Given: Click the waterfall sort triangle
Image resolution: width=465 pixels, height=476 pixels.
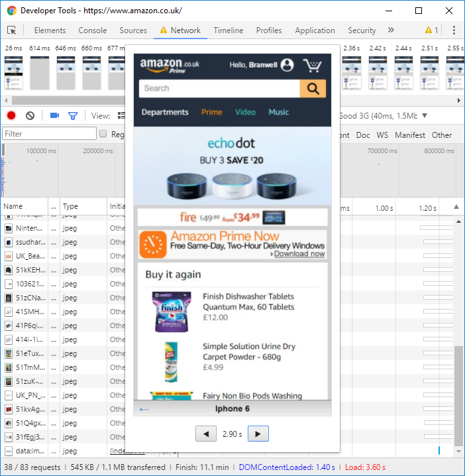Looking at the screenshot, I should click(456, 207).
